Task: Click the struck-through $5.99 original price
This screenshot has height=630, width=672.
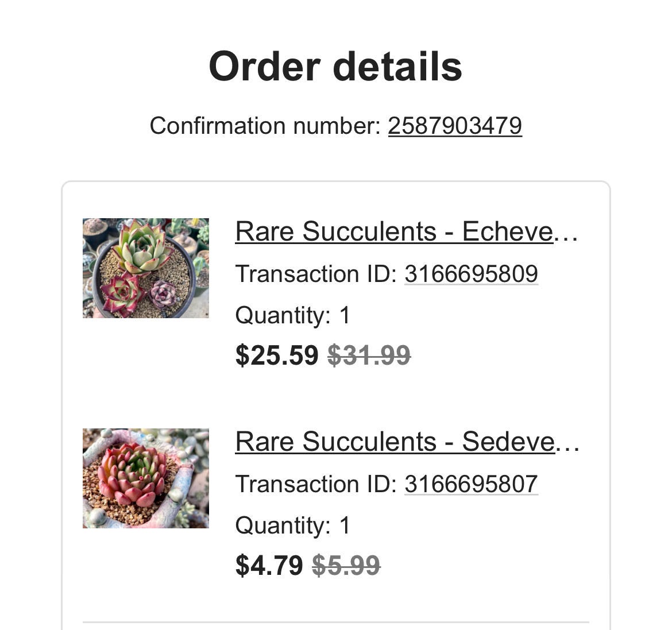Action: [x=346, y=565]
